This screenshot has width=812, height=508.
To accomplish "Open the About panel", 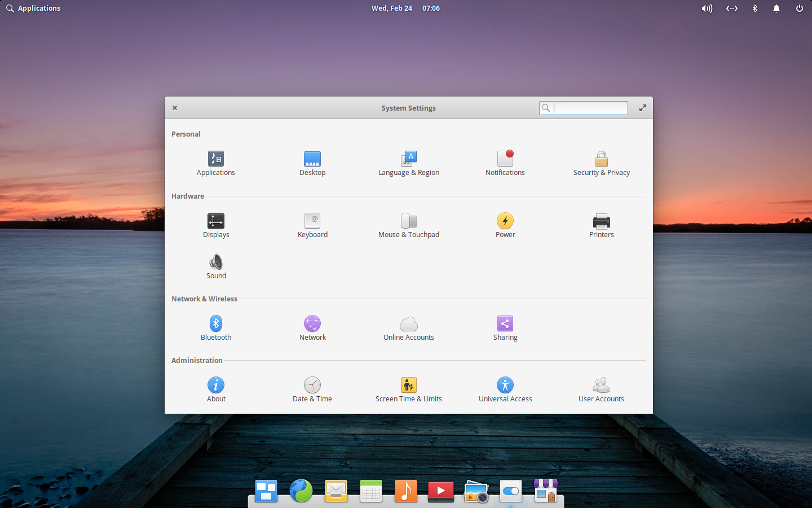I will tap(216, 388).
